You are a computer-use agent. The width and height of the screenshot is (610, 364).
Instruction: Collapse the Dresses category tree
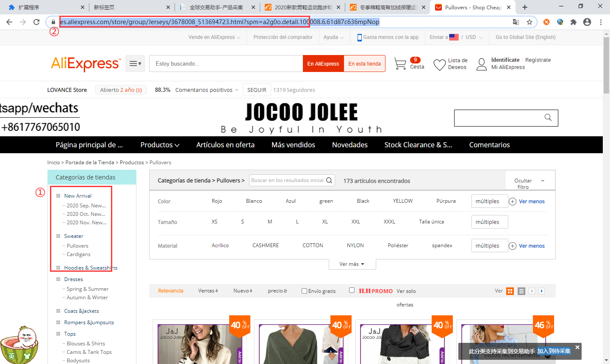pyautogui.click(x=58, y=279)
